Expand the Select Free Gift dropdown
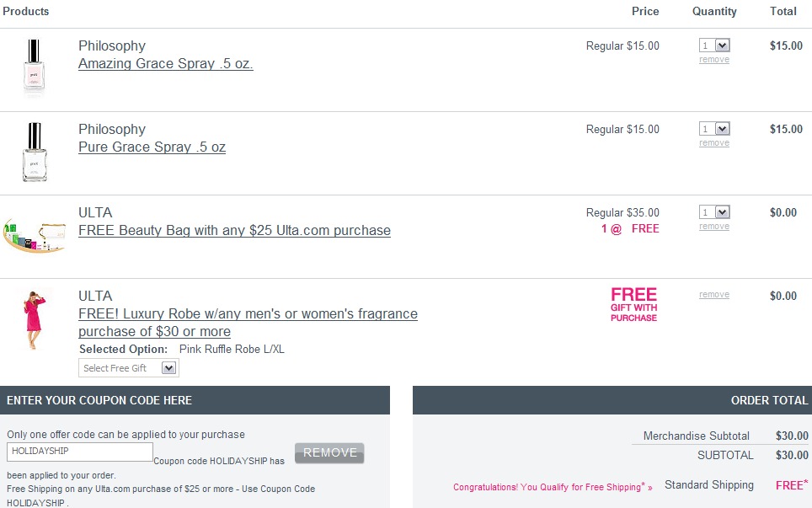812x508 pixels. [129, 368]
